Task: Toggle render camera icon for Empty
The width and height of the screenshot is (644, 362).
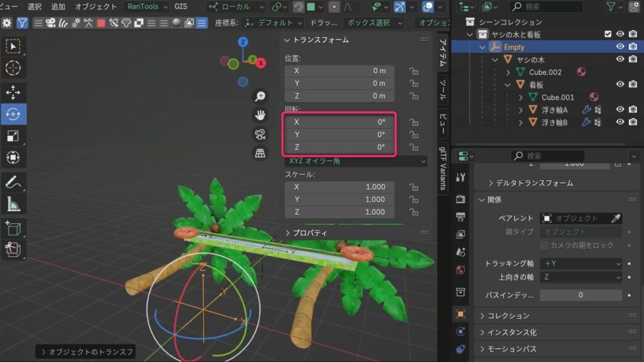Action: click(x=633, y=47)
